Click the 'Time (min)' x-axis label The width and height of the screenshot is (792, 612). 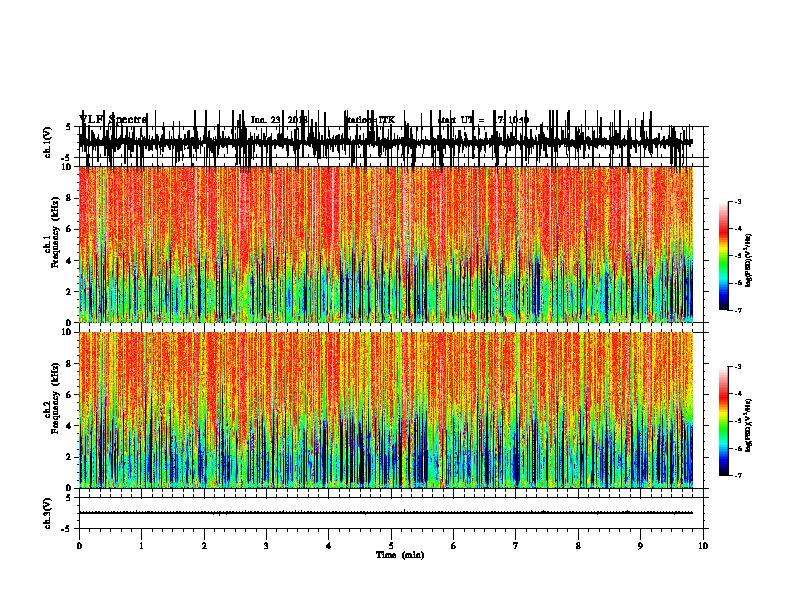(400, 555)
